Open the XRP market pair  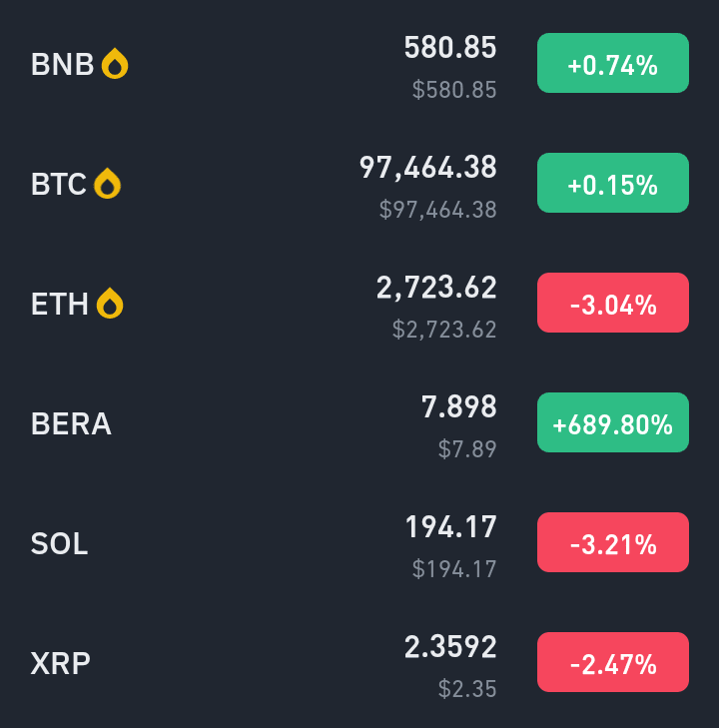(359, 662)
